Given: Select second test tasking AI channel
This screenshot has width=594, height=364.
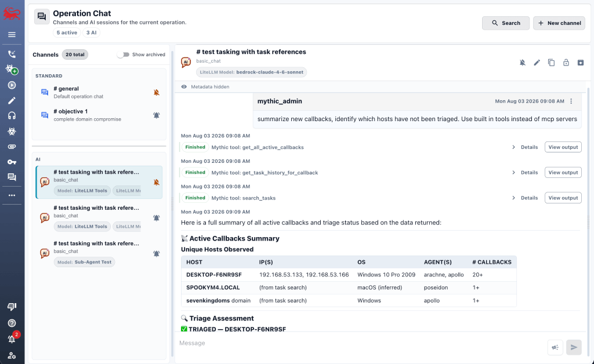Looking at the screenshot, I should [99, 217].
